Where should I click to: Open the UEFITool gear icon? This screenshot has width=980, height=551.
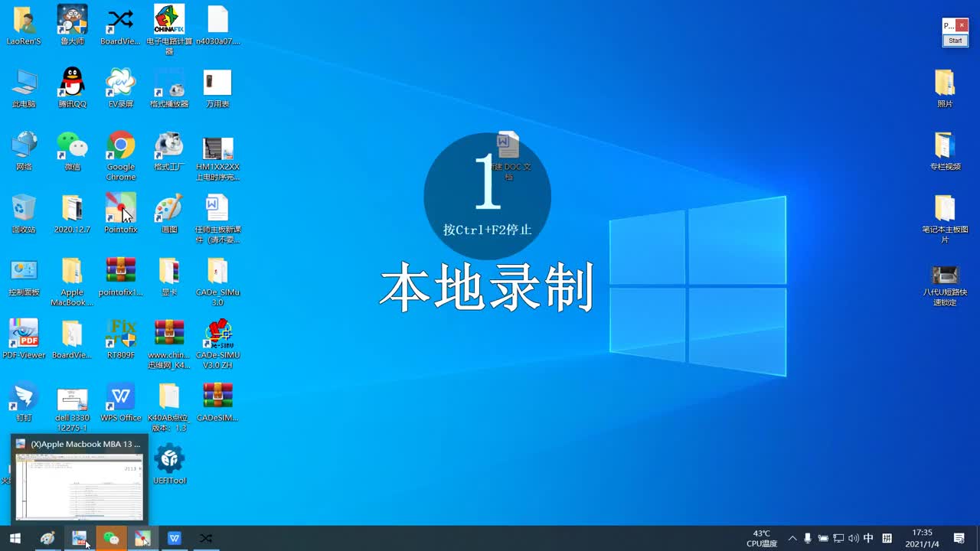tap(169, 465)
